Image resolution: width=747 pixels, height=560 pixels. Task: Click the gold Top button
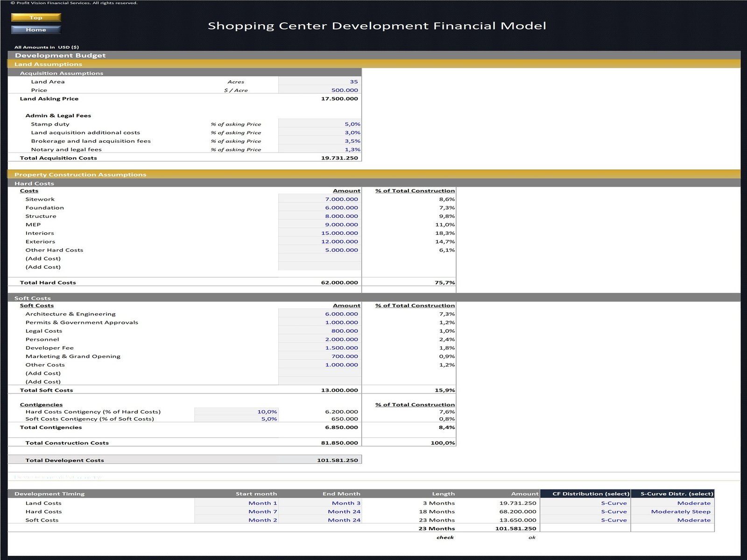36,17
